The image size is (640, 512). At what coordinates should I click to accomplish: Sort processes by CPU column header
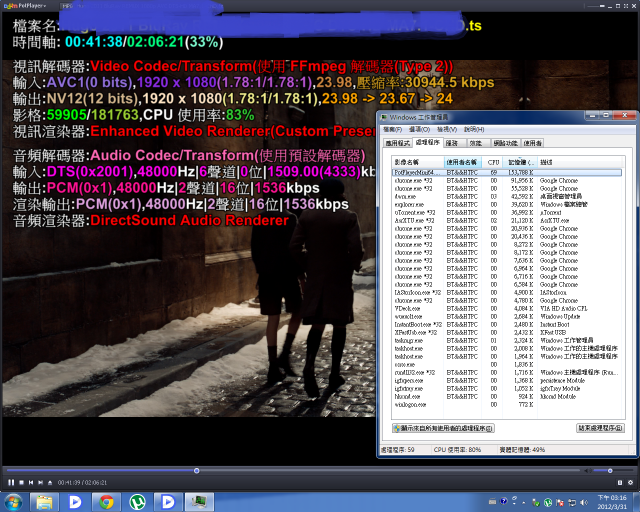coord(492,162)
